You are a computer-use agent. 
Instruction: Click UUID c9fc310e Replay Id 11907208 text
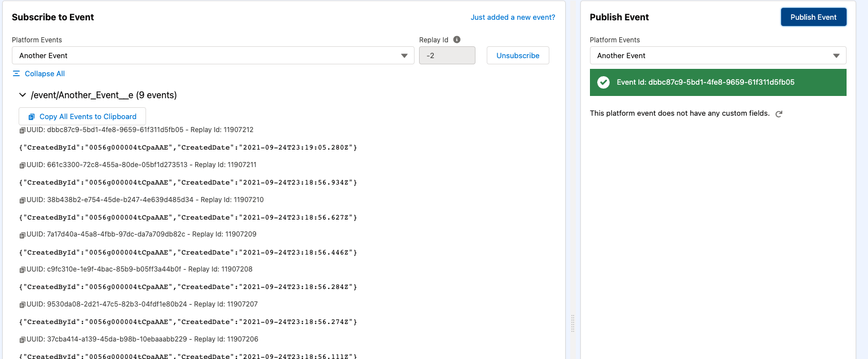click(x=139, y=269)
